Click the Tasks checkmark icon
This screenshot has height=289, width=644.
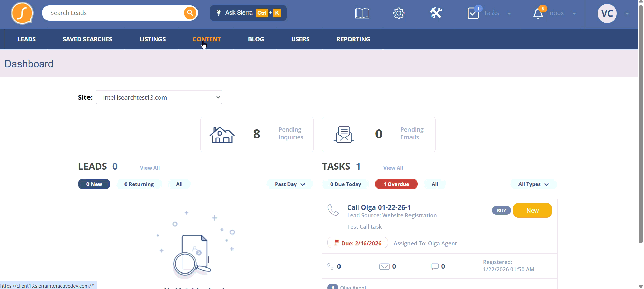pos(473,13)
